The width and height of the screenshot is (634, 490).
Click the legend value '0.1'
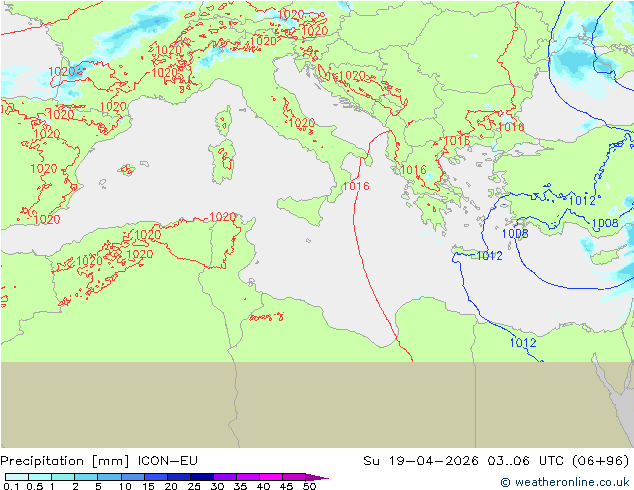click(11, 486)
